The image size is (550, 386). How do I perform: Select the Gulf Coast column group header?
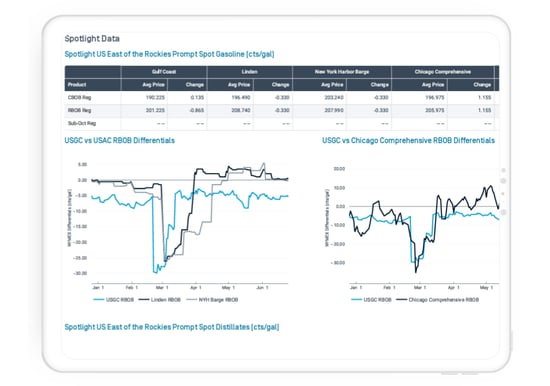[164, 72]
